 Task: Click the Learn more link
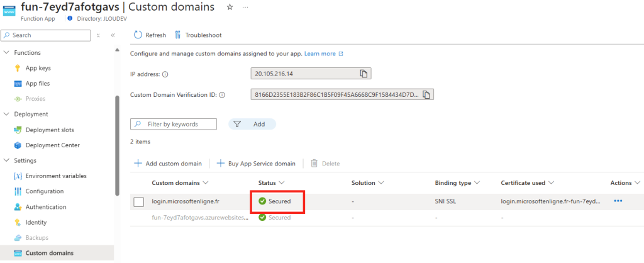[320, 54]
